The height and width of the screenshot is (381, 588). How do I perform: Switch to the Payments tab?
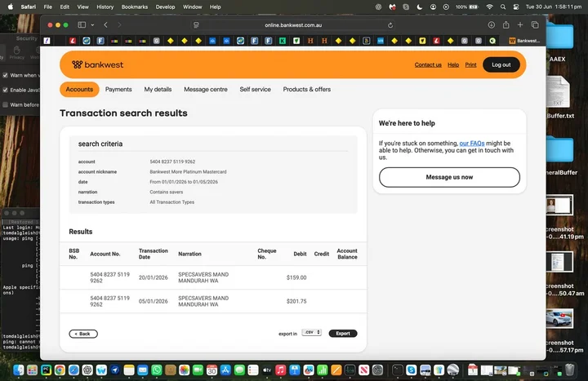pyautogui.click(x=118, y=89)
